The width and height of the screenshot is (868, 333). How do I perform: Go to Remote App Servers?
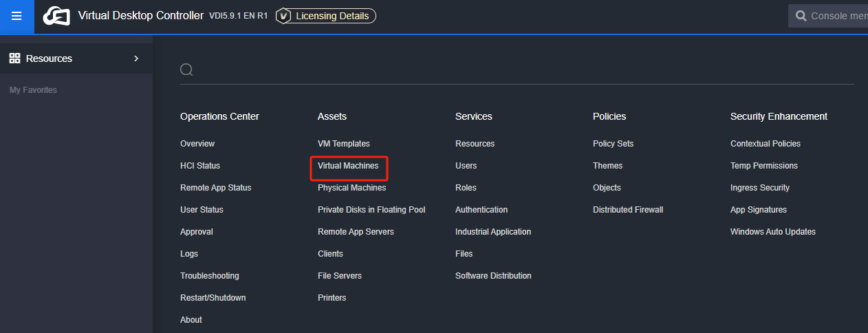356,232
